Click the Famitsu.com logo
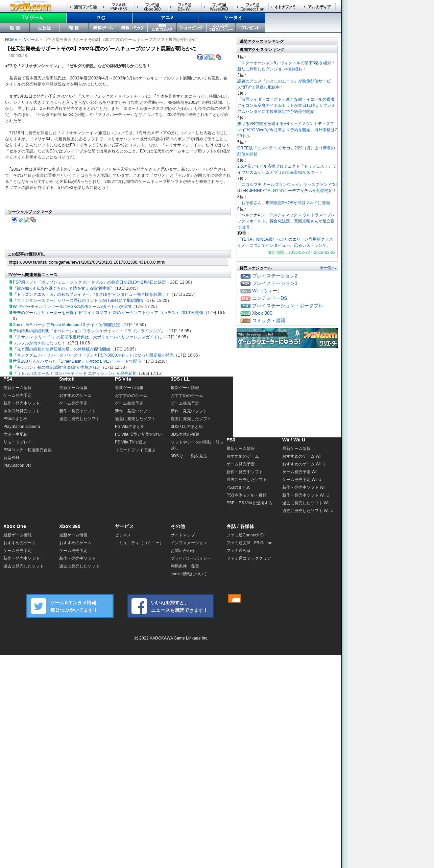Screen dimensions: 434x868 [30, 6]
